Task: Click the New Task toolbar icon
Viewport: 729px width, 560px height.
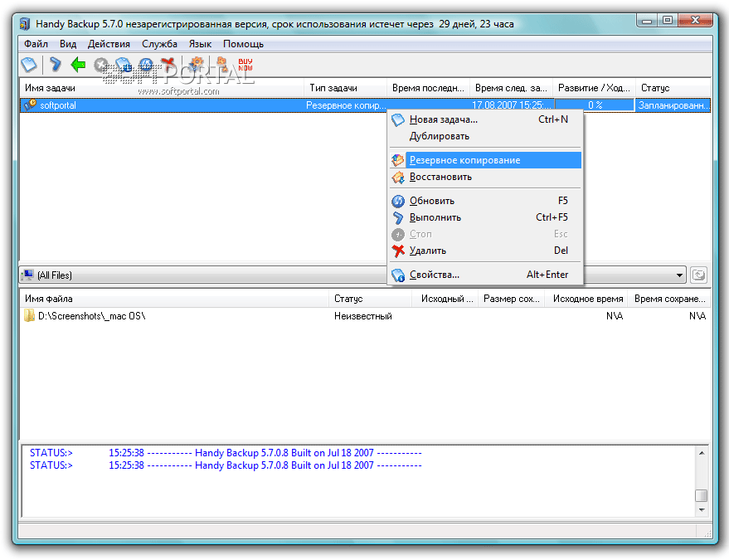Action: [29, 65]
